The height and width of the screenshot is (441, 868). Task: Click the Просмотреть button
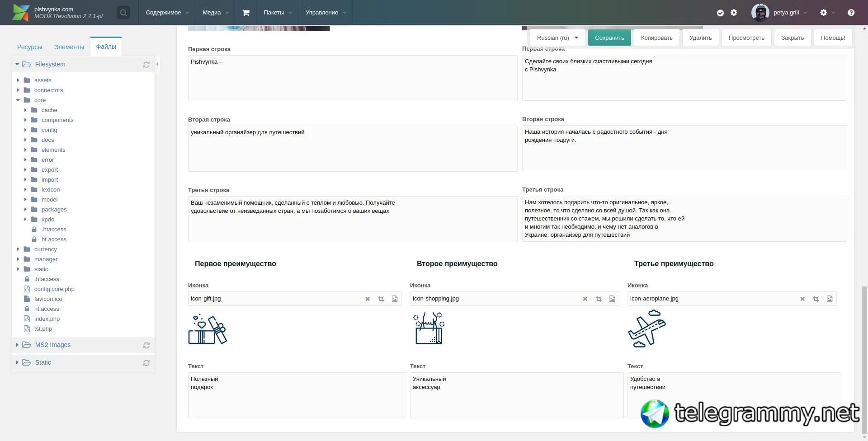click(746, 38)
